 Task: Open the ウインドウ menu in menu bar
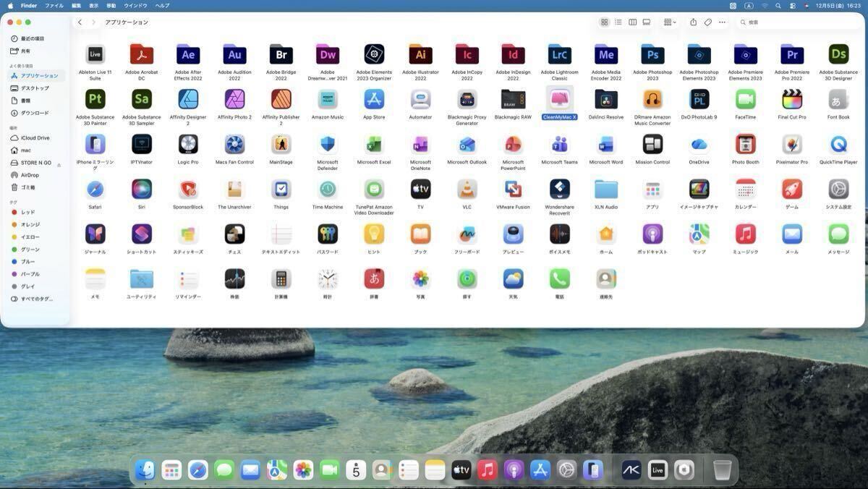pyautogui.click(x=135, y=5)
